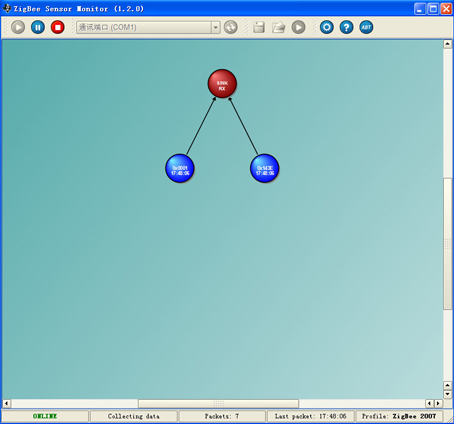Click the blue About icon
This screenshot has width=454, height=424.
click(366, 27)
